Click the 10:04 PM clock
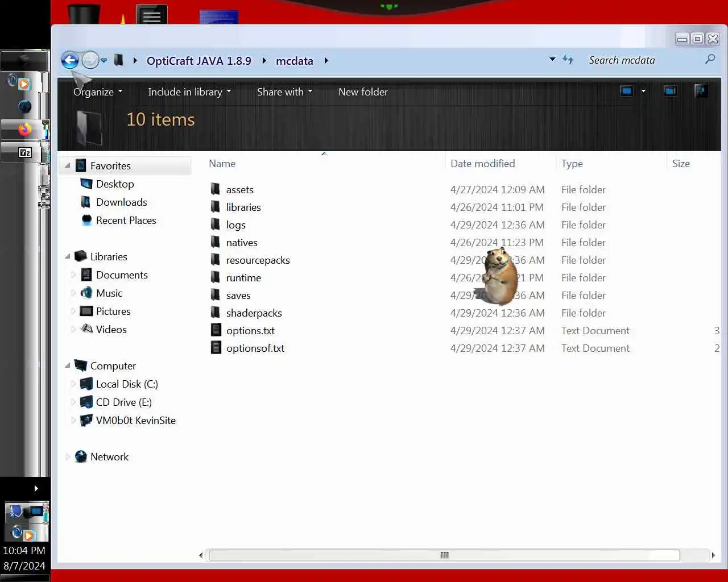 tap(24, 550)
